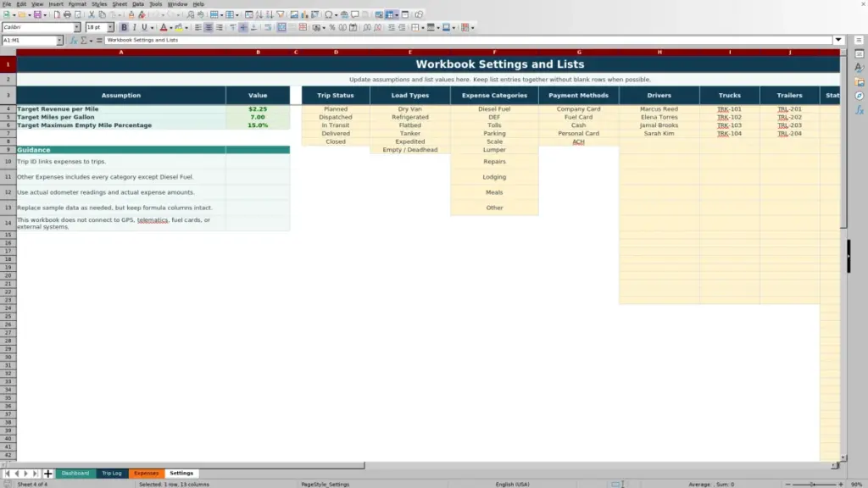Toggle Freeze Rows and Columns button
Screen dimensions: 868x488
tap(390, 14)
